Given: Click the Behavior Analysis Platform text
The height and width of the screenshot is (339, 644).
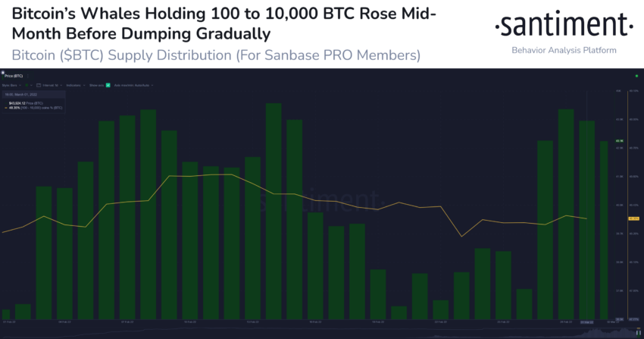Looking at the screenshot, I should pos(564,50).
